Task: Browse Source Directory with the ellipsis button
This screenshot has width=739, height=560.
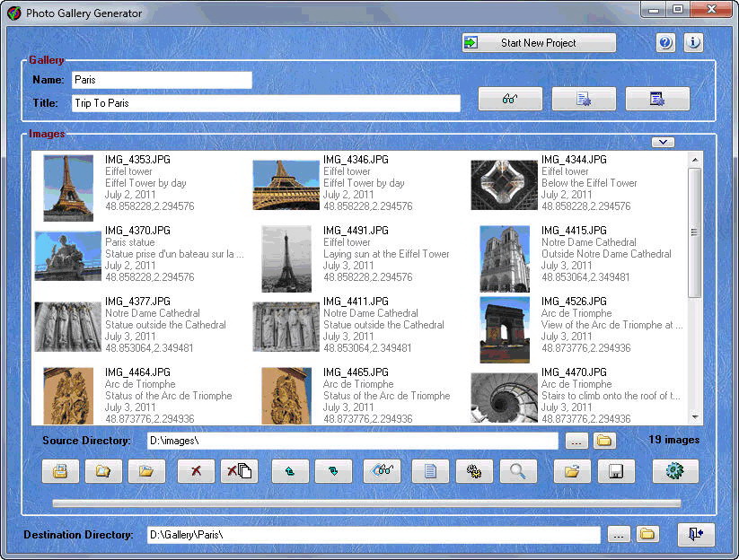Action: pos(576,441)
